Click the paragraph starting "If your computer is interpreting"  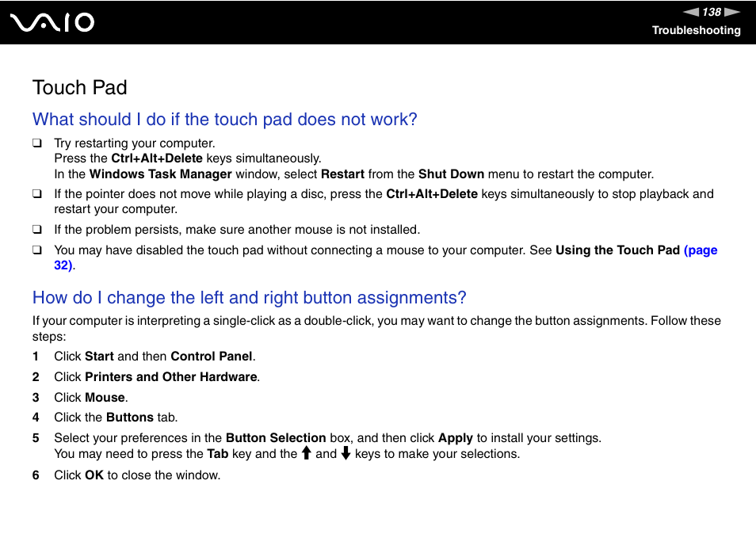pos(376,328)
